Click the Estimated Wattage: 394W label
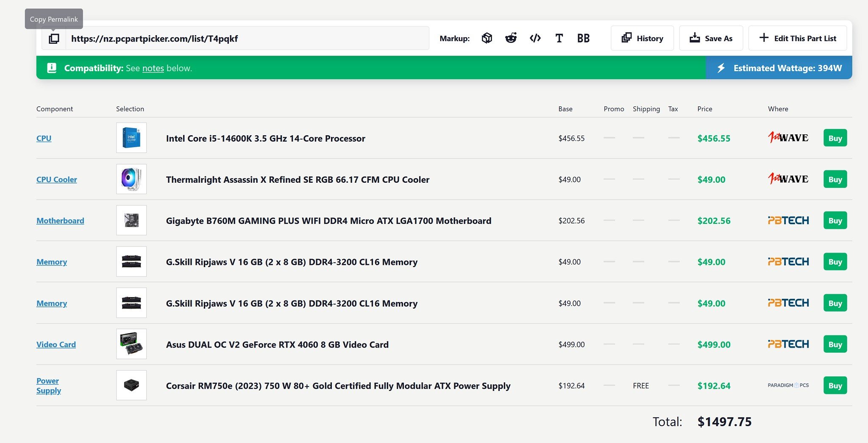The height and width of the screenshot is (443, 868). pos(787,68)
